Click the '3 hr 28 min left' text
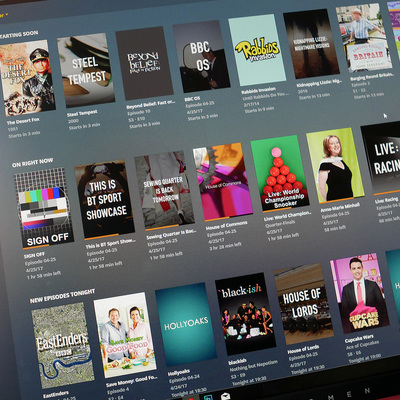This screenshot has width=400, height=400. point(225,246)
